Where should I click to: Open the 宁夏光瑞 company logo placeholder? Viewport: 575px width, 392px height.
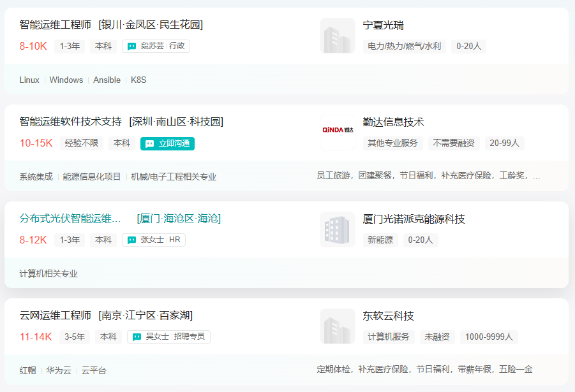click(338, 36)
